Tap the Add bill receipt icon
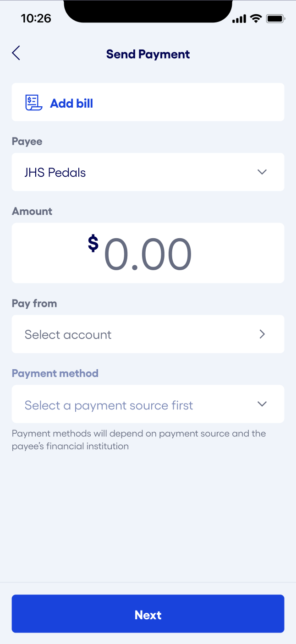 pos(32,102)
